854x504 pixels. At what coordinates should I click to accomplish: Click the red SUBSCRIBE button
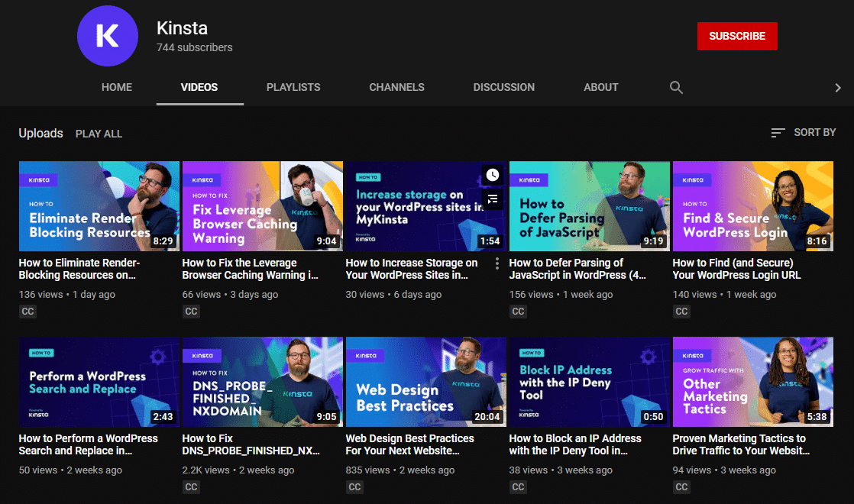click(736, 36)
